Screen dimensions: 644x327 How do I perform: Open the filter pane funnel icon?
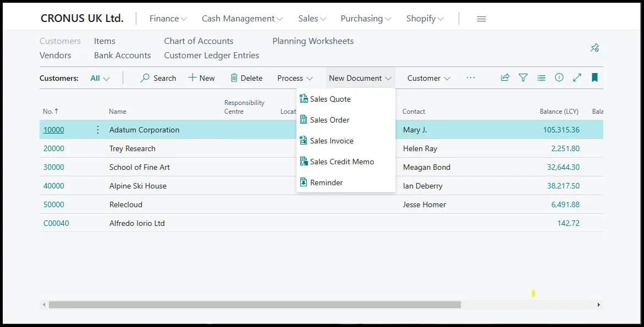pyautogui.click(x=523, y=77)
